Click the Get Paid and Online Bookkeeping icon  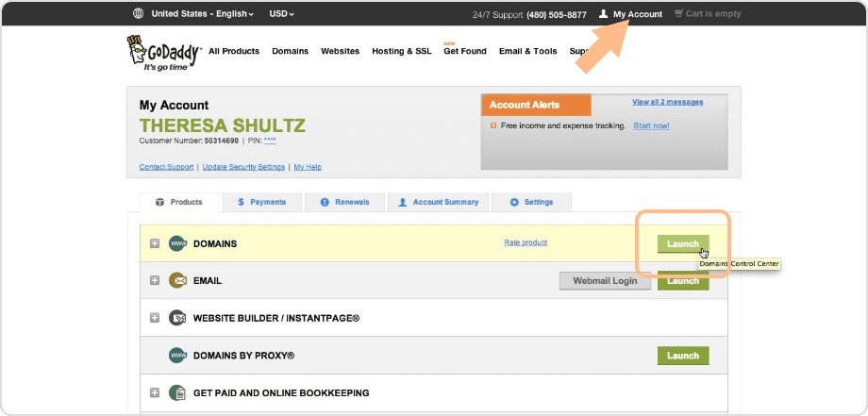point(177,393)
